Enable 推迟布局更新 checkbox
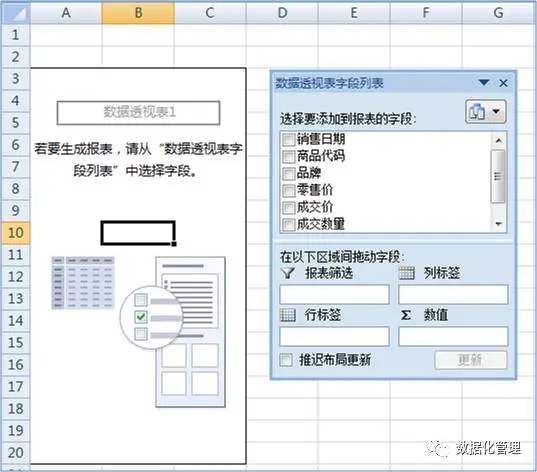The width and height of the screenshot is (537, 472). (x=286, y=360)
